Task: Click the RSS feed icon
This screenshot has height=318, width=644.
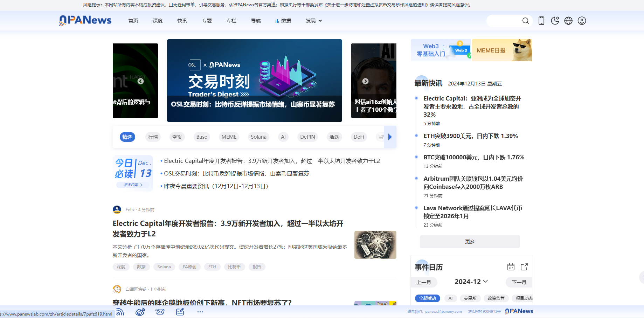Action: point(120,312)
